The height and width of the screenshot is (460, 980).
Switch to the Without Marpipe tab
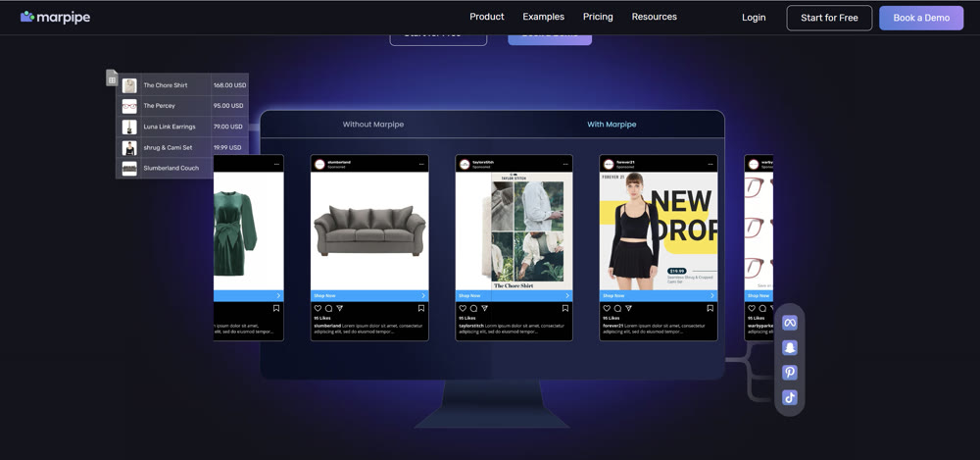373,125
